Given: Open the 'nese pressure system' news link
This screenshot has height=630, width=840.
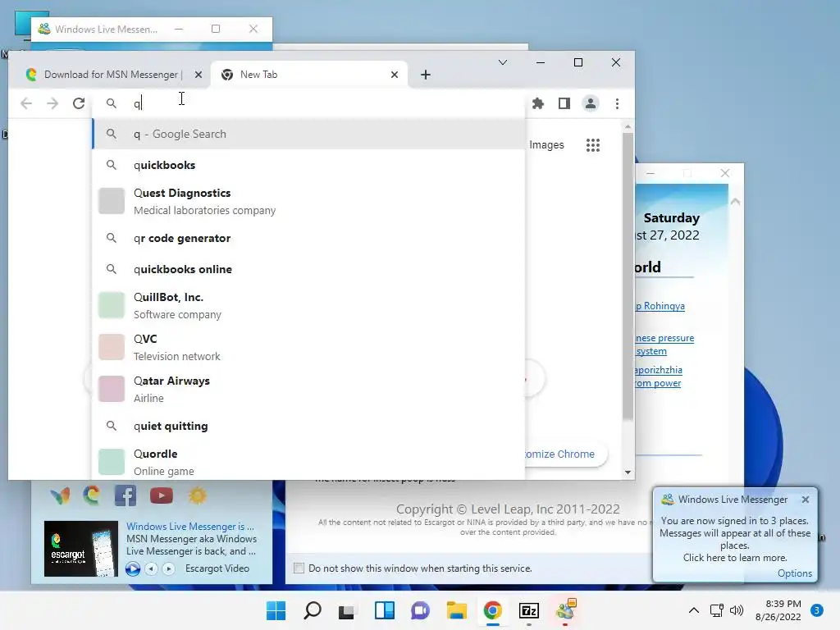Looking at the screenshot, I should click(664, 345).
